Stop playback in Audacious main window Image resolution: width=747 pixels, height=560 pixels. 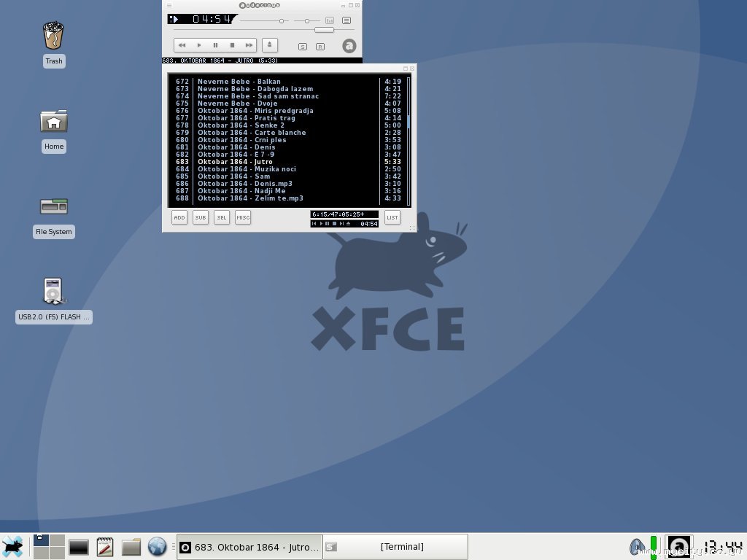coord(232,45)
